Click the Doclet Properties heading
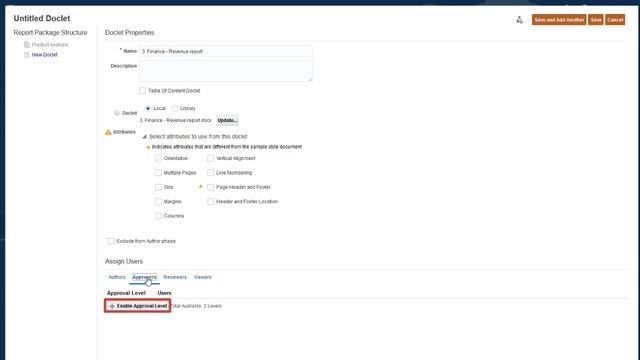640x360 pixels. pos(129,33)
